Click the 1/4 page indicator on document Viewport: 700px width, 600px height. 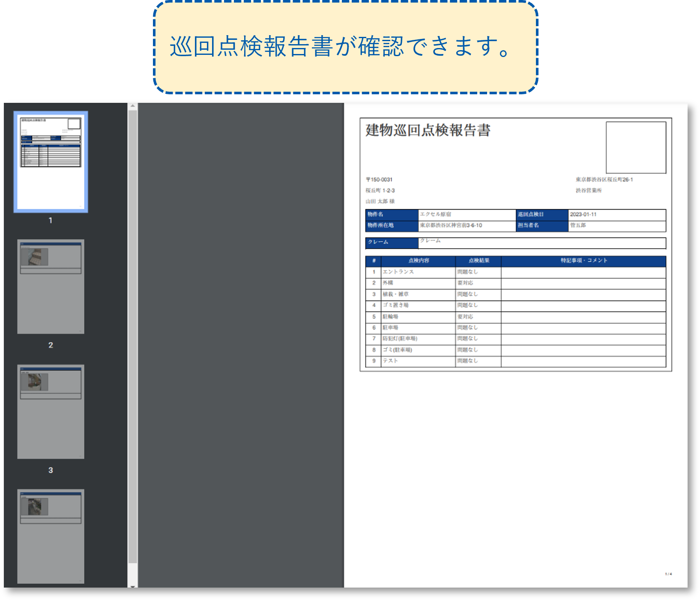click(x=668, y=574)
